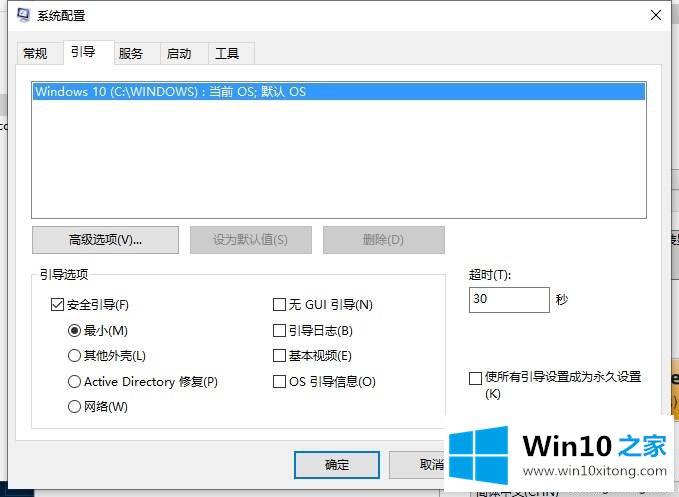Close the 系统配置 dialog window
679x497 pixels.
pos(656,15)
